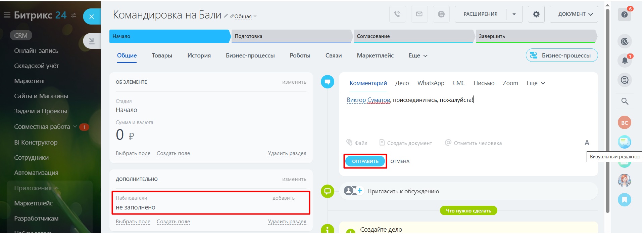Send the comment with ОТПРАВИТЬ
Image resolution: width=644 pixels, height=234 pixels.
(x=365, y=161)
